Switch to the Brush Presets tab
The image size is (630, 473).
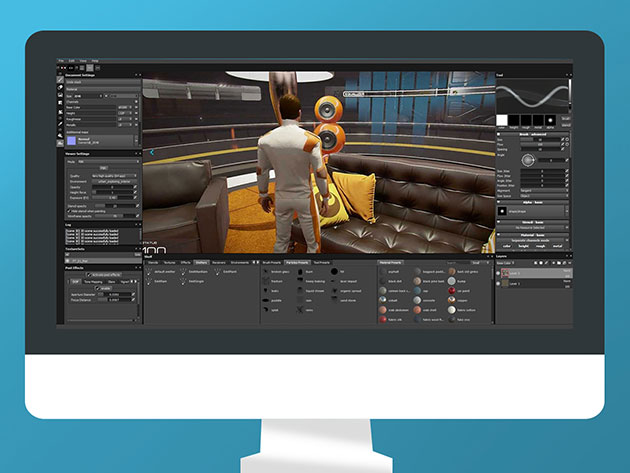[272, 262]
